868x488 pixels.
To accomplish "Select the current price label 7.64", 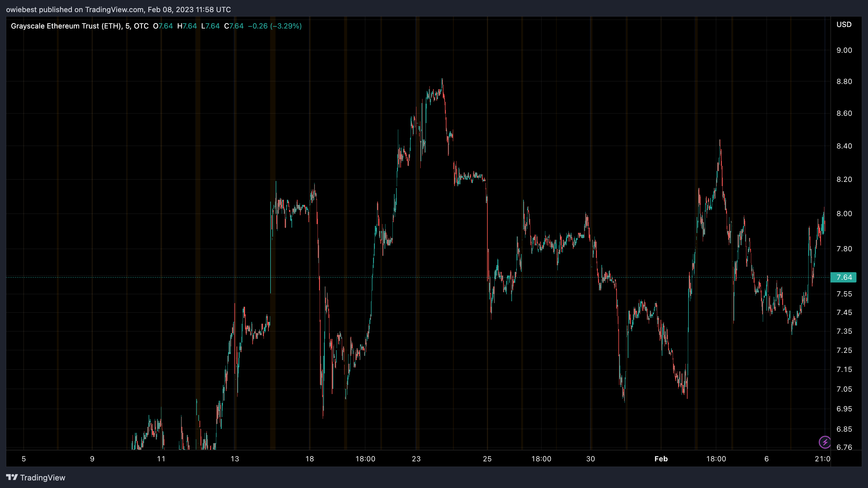I will [x=843, y=277].
